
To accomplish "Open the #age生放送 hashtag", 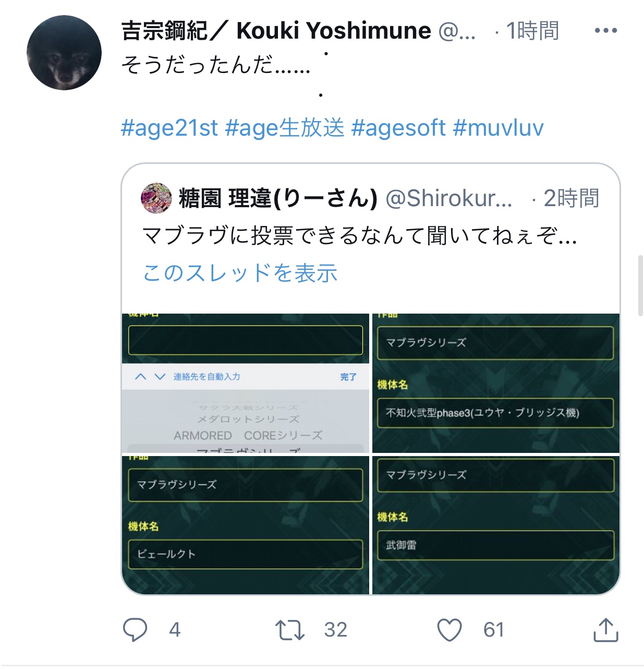I will pos(285,128).
